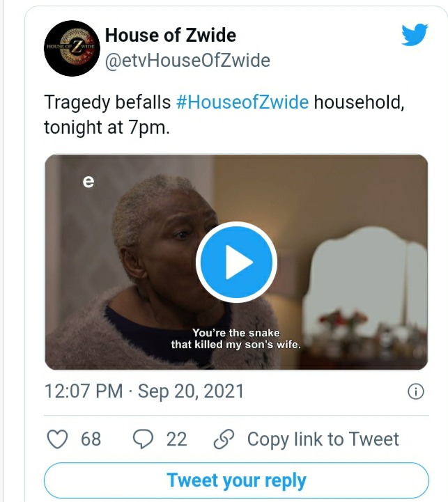Click the Sep 20, 2021 date
This screenshot has width=448, height=502.
(x=191, y=391)
